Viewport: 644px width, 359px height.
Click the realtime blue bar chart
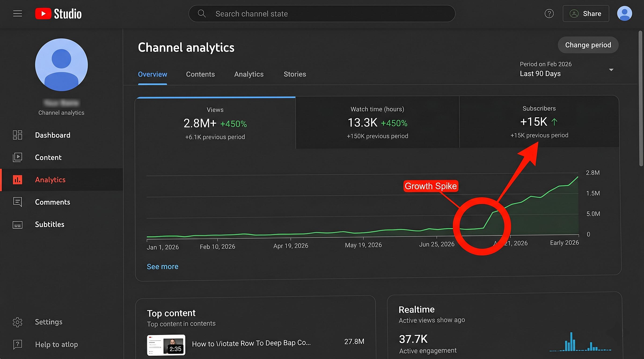[580, 341]
